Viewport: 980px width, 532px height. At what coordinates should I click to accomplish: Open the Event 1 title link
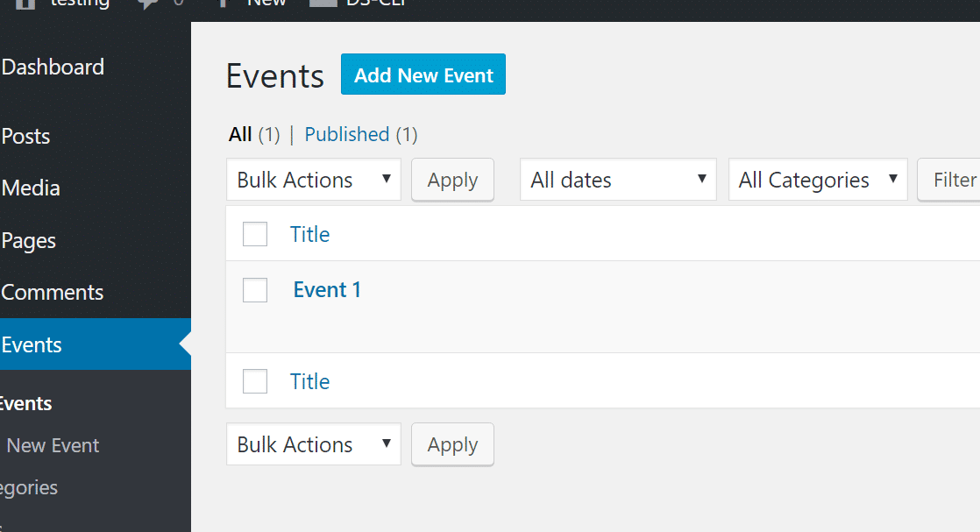coord(327,290)
